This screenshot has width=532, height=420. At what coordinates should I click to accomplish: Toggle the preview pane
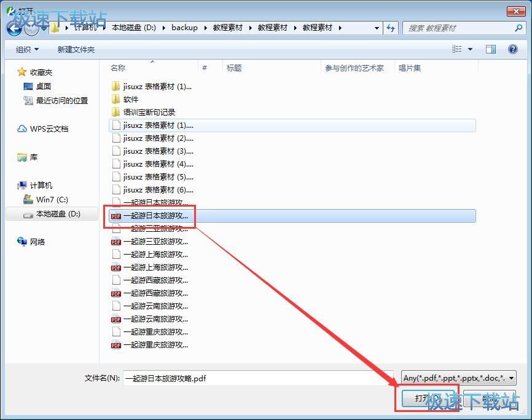[x=490, y=49]
